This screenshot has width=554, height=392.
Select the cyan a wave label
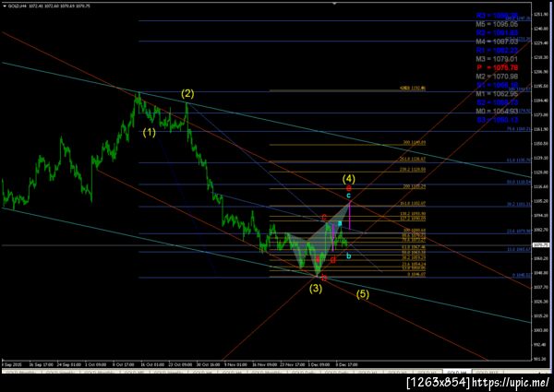click(x=340, y=223)
